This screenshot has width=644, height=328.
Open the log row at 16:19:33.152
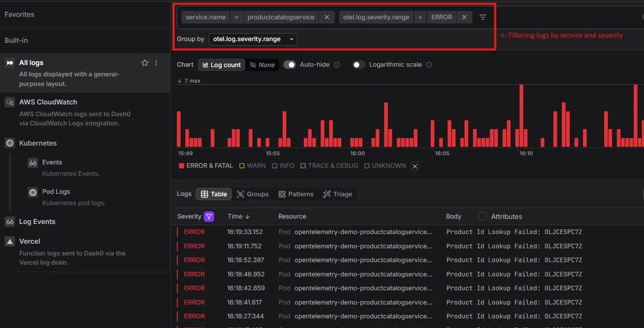pyautogui.click(x=408, y=232)
